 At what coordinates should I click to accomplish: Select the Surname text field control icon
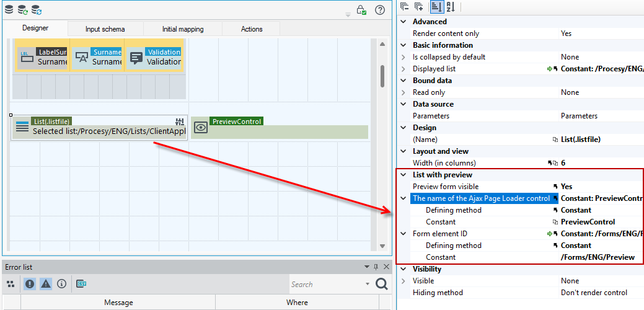[x=81, y=58]
